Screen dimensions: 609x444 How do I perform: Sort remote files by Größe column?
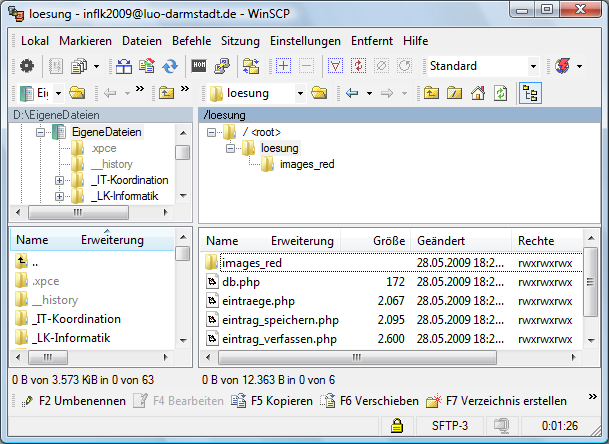click(x=388, y=241)
